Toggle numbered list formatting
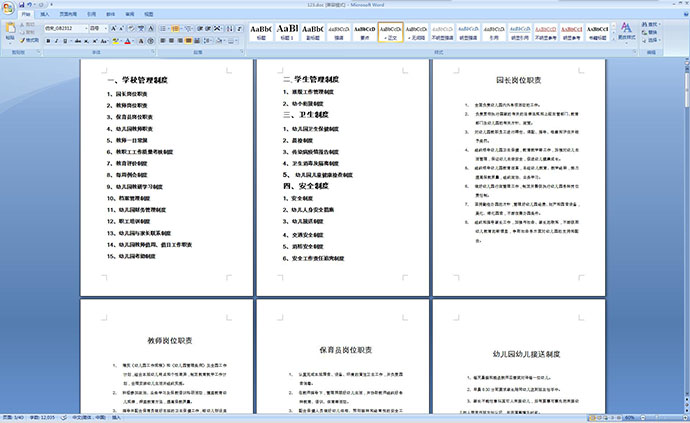690x423 pixels. [175, 28]
